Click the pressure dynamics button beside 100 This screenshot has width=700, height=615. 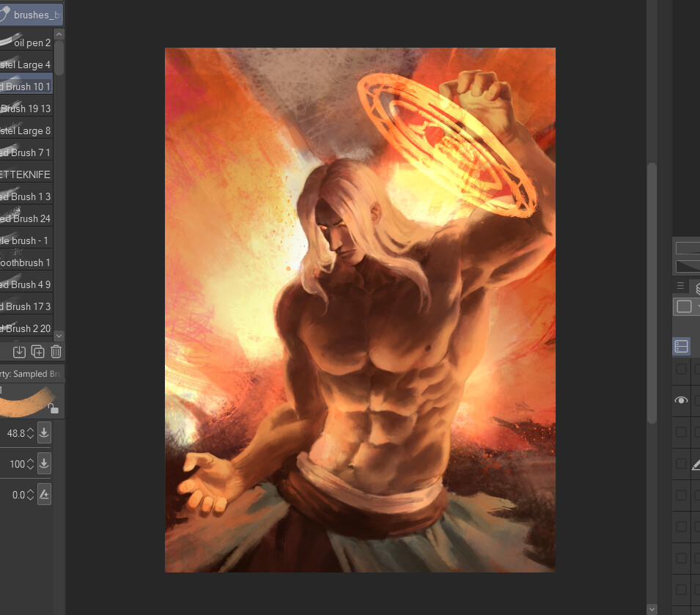click(44, 464)
